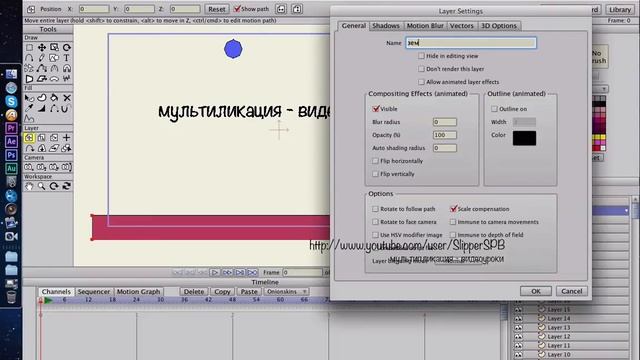640x360 pixels.
Task: Select the Pan Workspace hand tool
Action: (29, 186)
